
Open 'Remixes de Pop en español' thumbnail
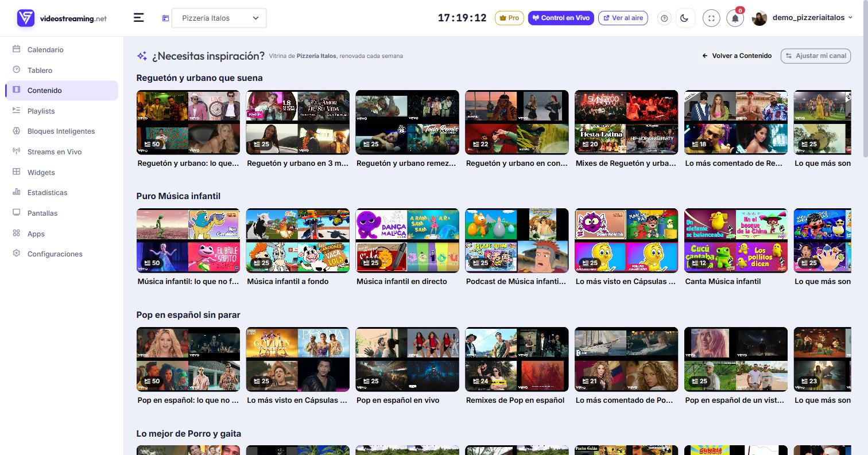[x=517, y=359]
